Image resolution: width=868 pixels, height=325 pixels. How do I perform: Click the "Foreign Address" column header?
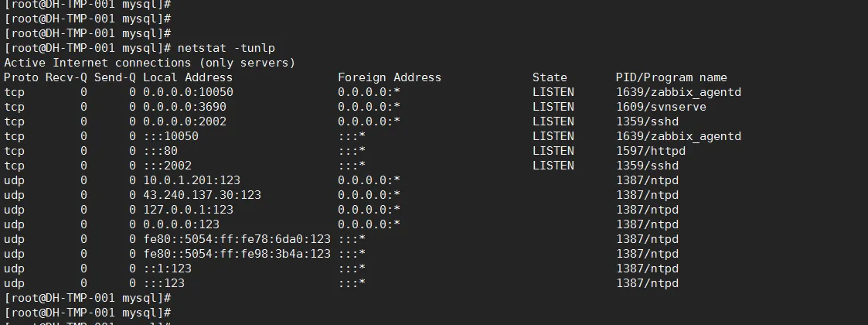[389, 77]
